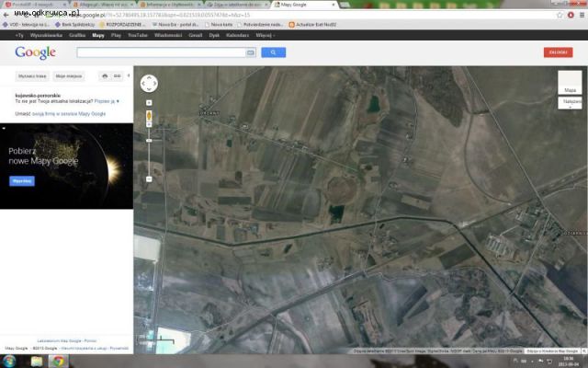This screenshot has height=368, width=588.
Task: Zoom out with the map minus button
Action: tap(149, 179)
